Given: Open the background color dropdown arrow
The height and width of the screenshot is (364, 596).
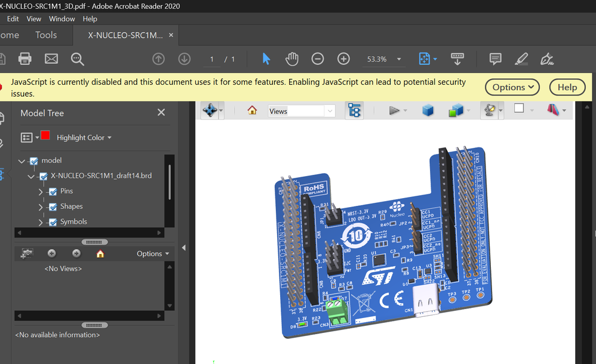Looking at the screenshot, I should [x=532, y=110].
